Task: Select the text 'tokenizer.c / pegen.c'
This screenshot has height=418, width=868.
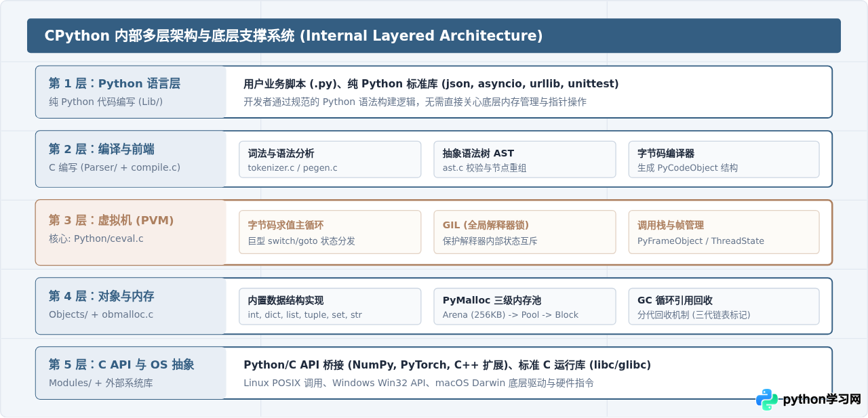Action: click(x=292, y=167)
